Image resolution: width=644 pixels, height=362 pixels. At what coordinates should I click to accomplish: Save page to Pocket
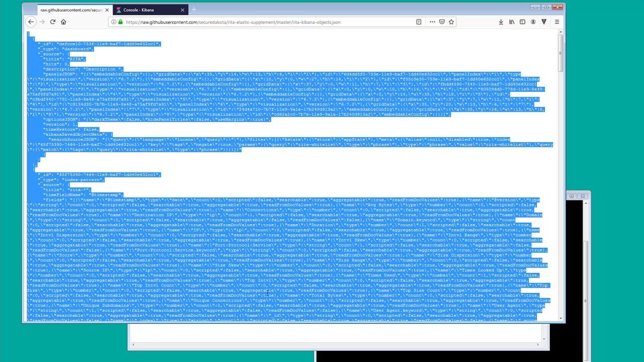coord(442,22)
